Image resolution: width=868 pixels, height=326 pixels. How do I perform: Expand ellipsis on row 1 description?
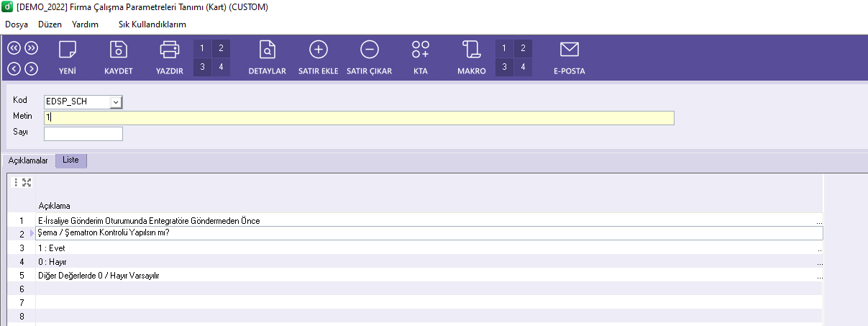click(x=820, y=222)
